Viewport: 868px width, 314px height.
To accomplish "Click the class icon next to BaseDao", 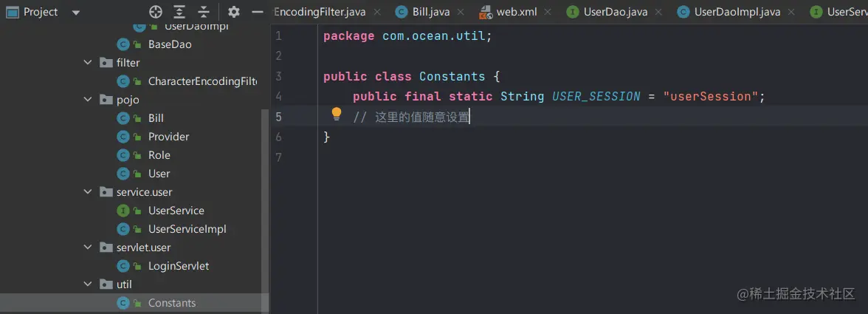I will pos(123,44).
